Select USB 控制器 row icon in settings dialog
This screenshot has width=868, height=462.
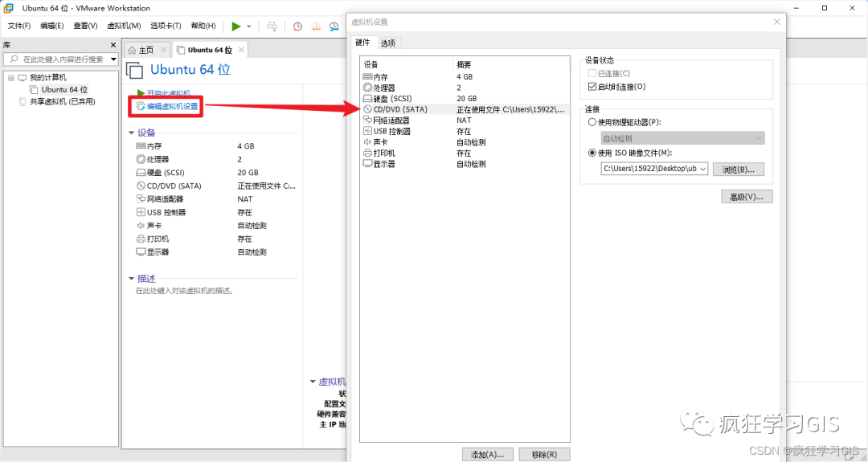(367, 131)
